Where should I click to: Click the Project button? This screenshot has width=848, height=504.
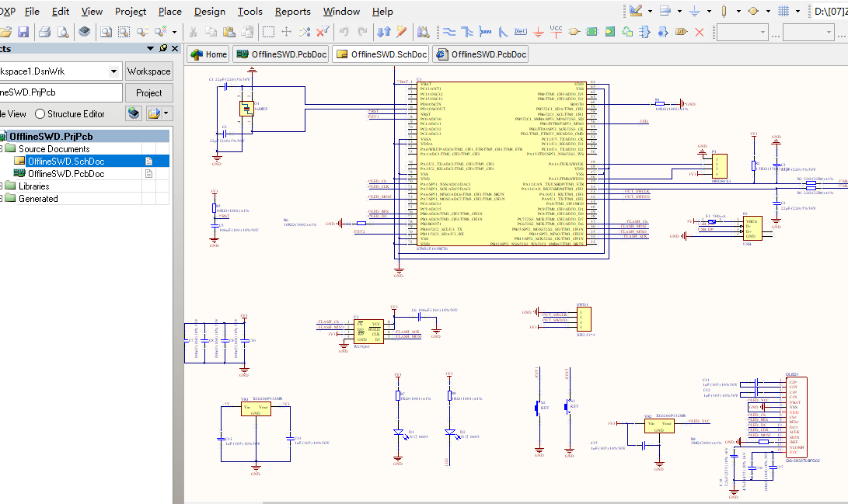click(x=148, y=93)
